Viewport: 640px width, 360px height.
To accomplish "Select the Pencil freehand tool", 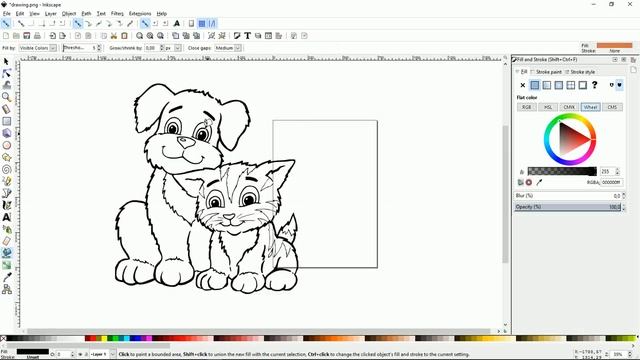I will point(6,181).
